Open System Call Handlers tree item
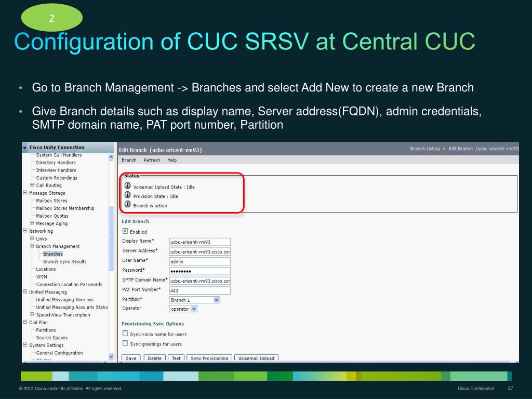532x399 pixels. click(x=59, y=155)
